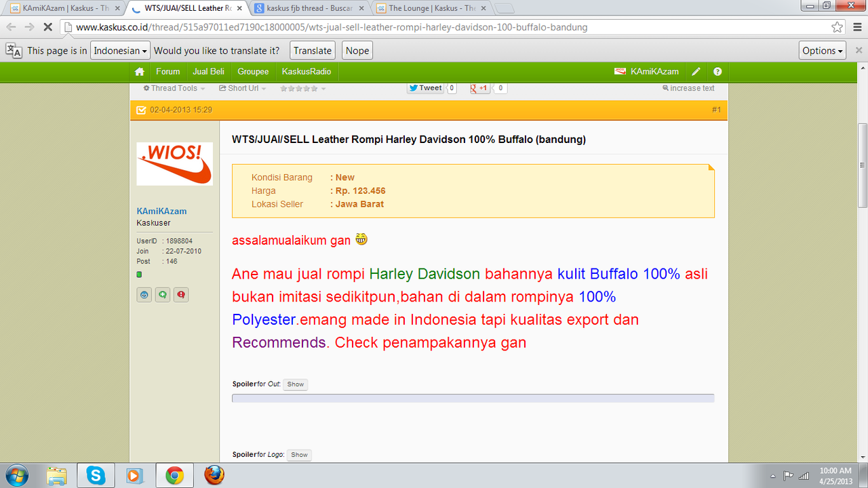The height and width of the screenshot is (488, 868).
Task: Click the Jawa Barat seller location text
Action: pos(359,204)
